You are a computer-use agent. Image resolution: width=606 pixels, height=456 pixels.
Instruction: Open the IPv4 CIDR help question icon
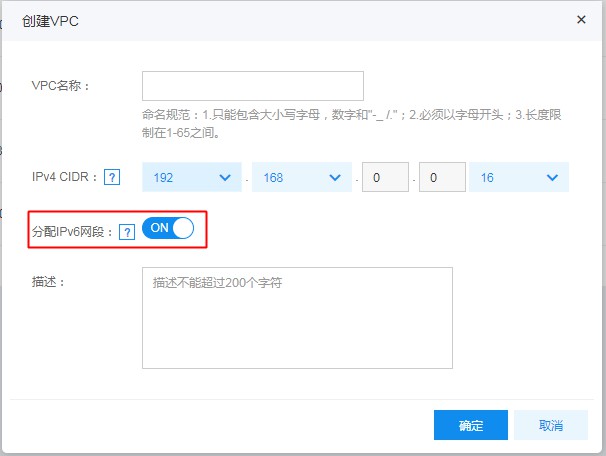point(112,177)
